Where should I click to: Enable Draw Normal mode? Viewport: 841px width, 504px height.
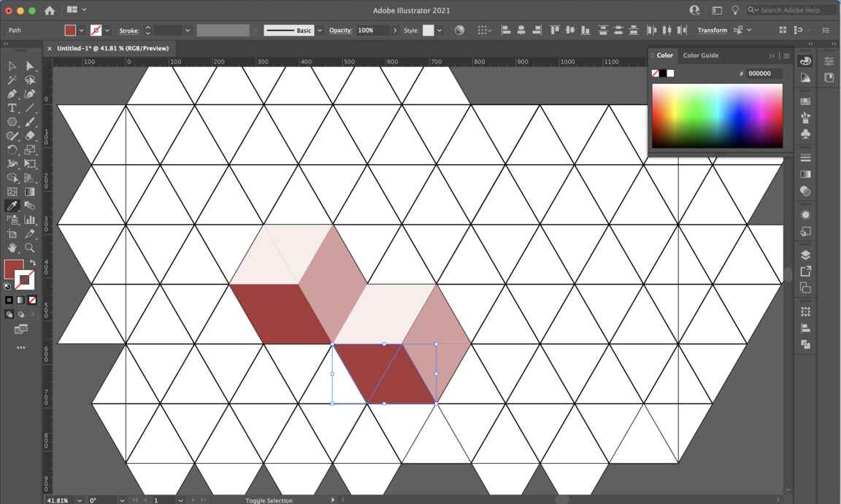coord(9,314)
